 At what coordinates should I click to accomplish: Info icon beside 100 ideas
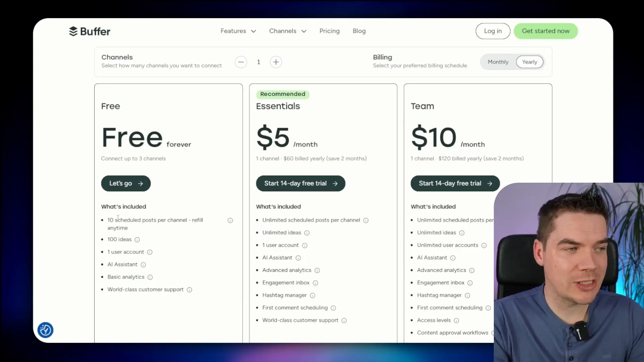click(137, 240)
